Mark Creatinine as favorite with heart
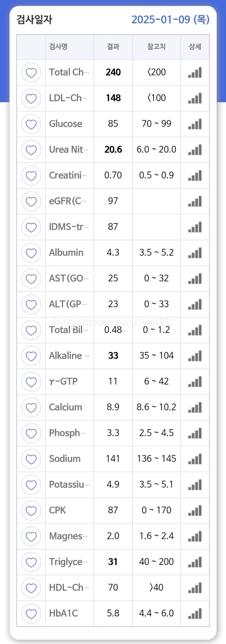 (x=31, y=176)
